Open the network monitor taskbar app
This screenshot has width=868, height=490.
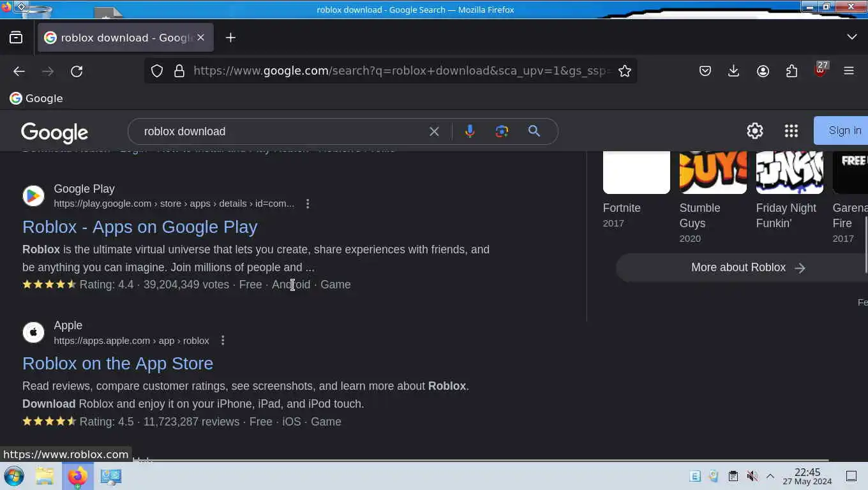(x=111, y=476)
